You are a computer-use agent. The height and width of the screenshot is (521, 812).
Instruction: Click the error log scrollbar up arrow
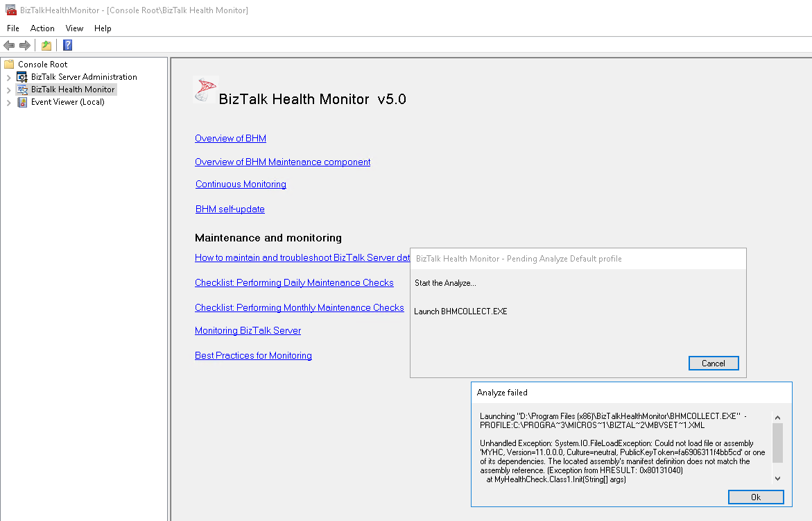click(x=777, y=418)
